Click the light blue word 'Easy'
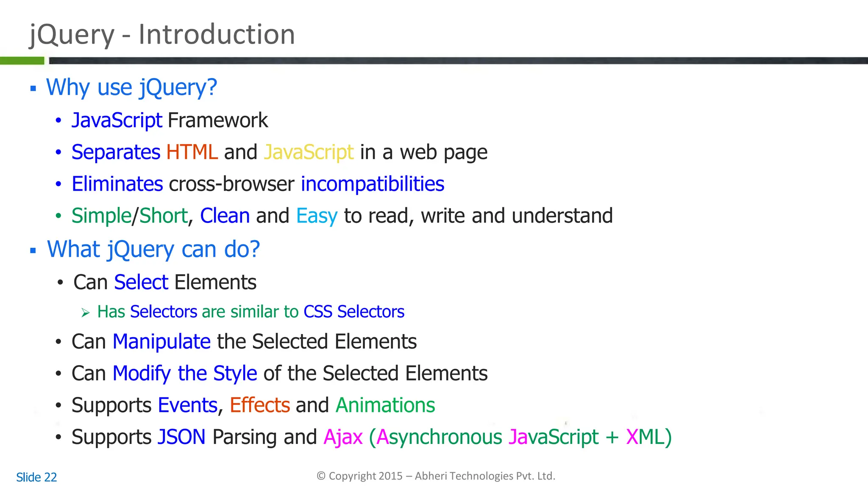 pyautogui.click(x=317, y=216)
